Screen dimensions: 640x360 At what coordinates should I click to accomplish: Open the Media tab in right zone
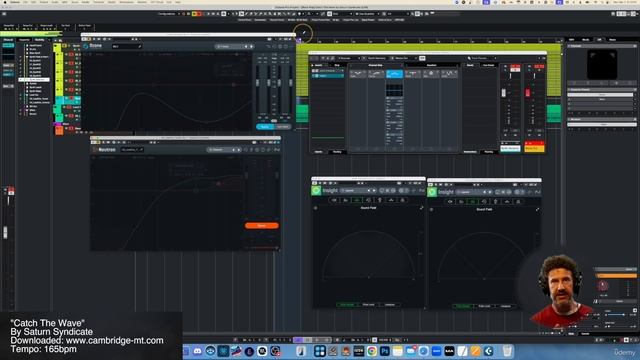(x=585, y=40)
